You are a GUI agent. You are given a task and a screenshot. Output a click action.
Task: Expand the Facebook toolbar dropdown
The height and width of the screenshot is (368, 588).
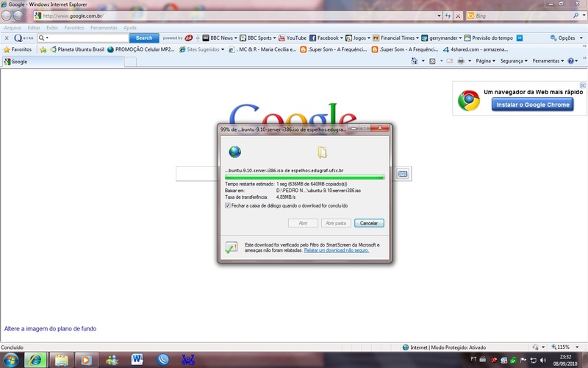(x=341, y=38)
